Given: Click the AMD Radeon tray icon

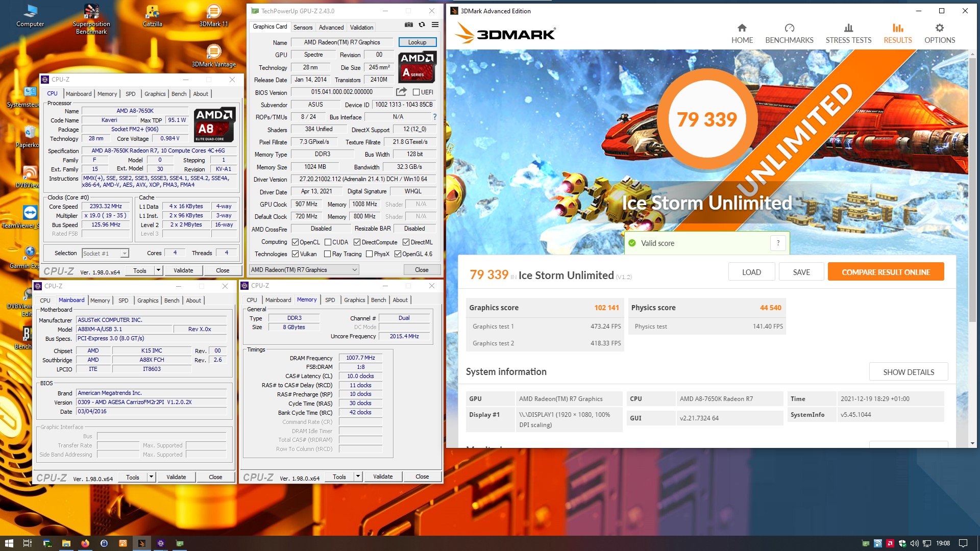Looking at the screenshot, I should [890, 543].
